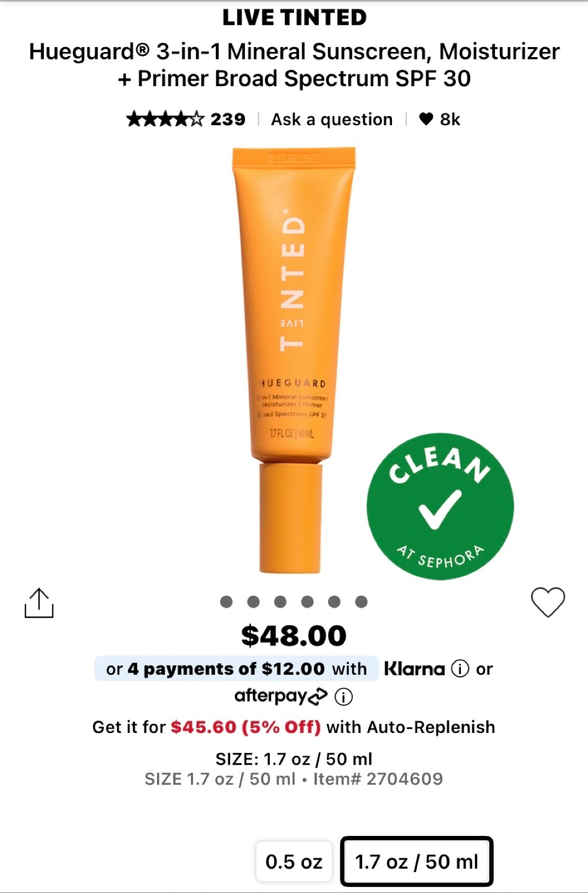Screen dimensions: 588x893
Task: Jump to third image carousel dot
Action: point(280,602)
